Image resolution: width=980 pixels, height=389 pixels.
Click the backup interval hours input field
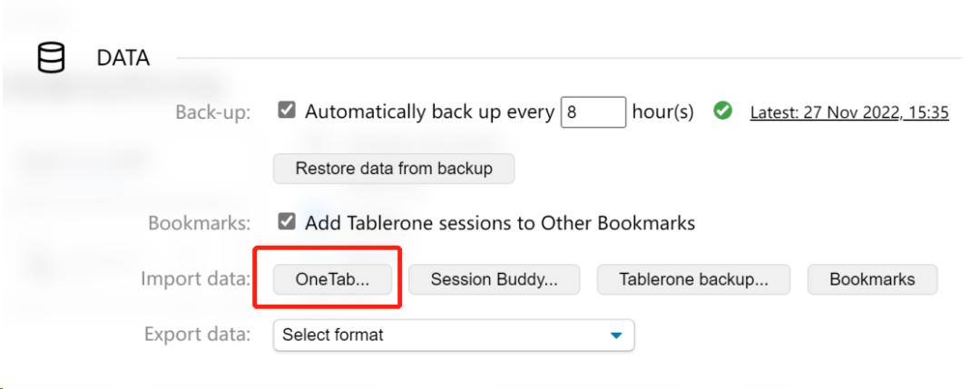(x=593, y=112)
